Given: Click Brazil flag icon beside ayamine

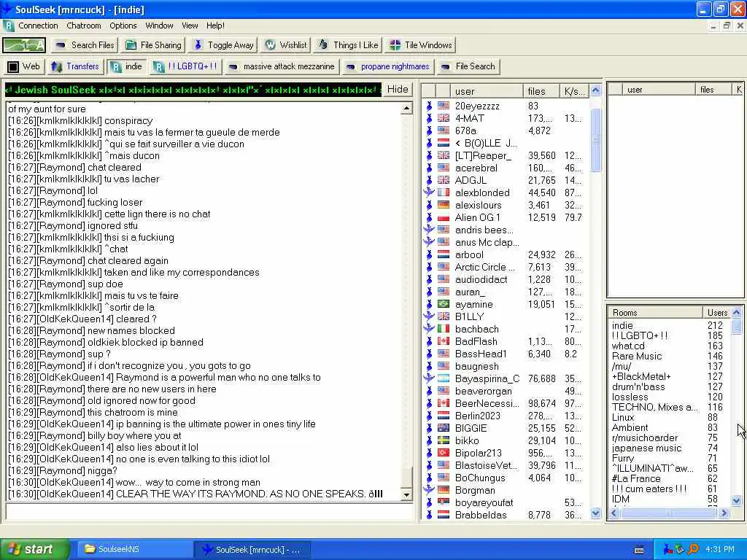Looking at the screenshot, I should coord(444,304).
